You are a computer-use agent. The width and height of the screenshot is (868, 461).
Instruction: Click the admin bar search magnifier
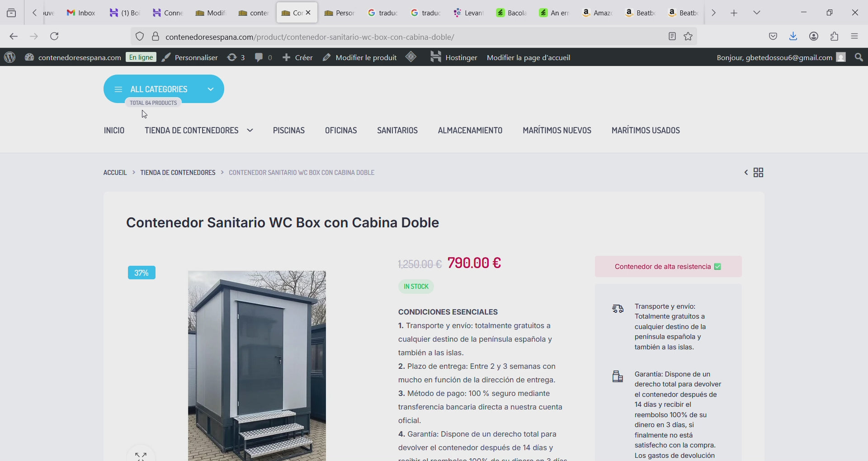[859, 57]
